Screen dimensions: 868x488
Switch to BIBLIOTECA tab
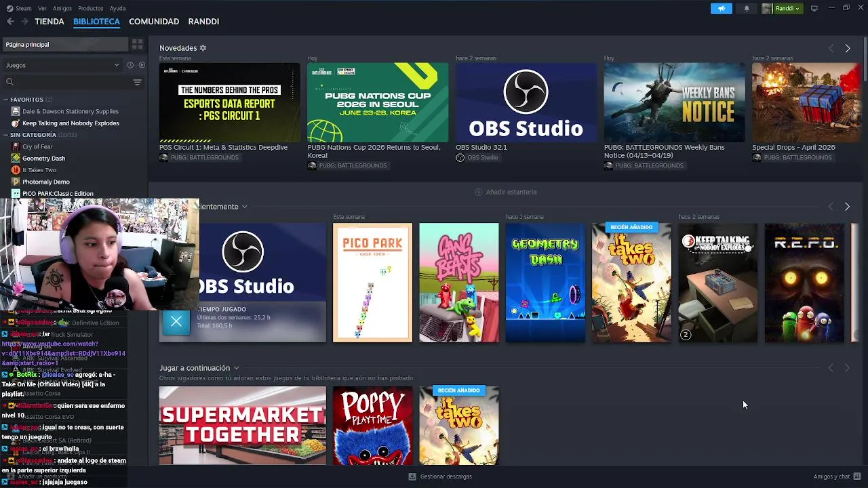click(96, 22)
